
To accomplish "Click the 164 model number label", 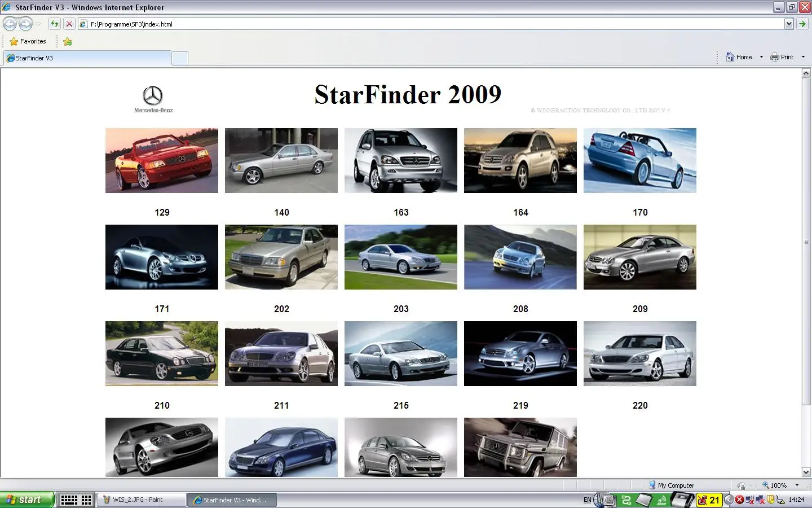I will click(x=520, y=212).
